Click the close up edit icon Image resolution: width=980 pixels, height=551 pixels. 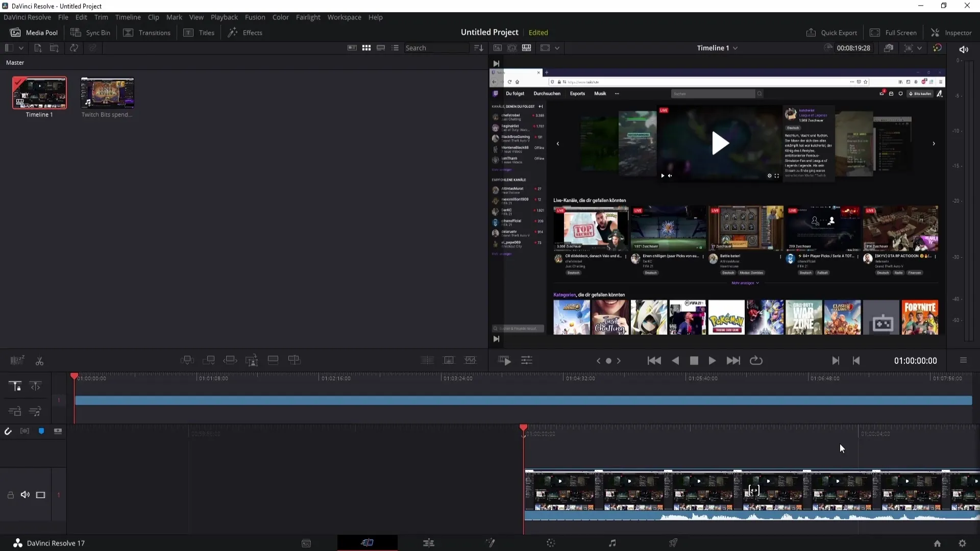coord(252,360)
